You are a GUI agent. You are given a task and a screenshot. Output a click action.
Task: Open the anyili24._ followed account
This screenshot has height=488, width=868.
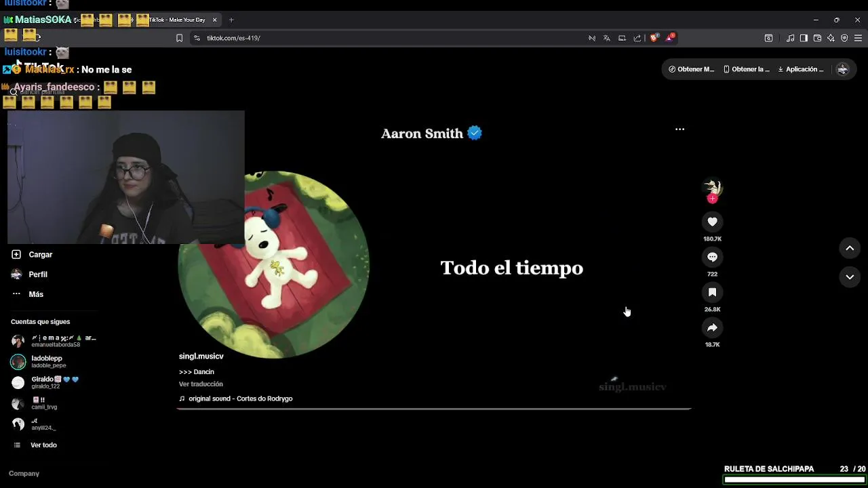click(x=33, y=424)
